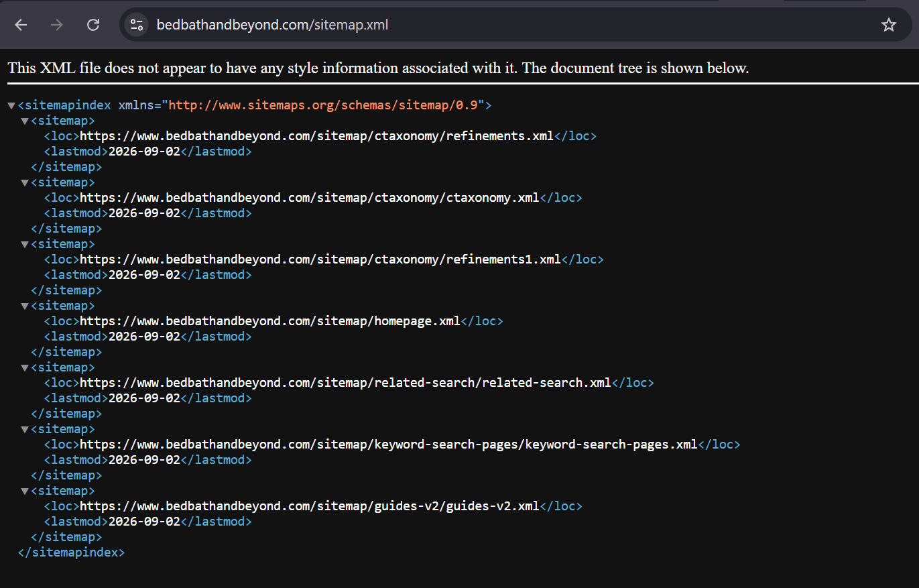
Task: Click the 'This XML file does not appear' notice
Action: (x=378, y=68)
